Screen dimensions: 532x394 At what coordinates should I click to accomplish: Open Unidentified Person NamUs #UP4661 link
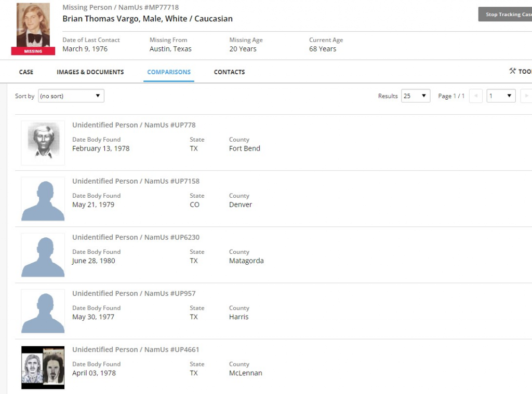click(136, 349)
